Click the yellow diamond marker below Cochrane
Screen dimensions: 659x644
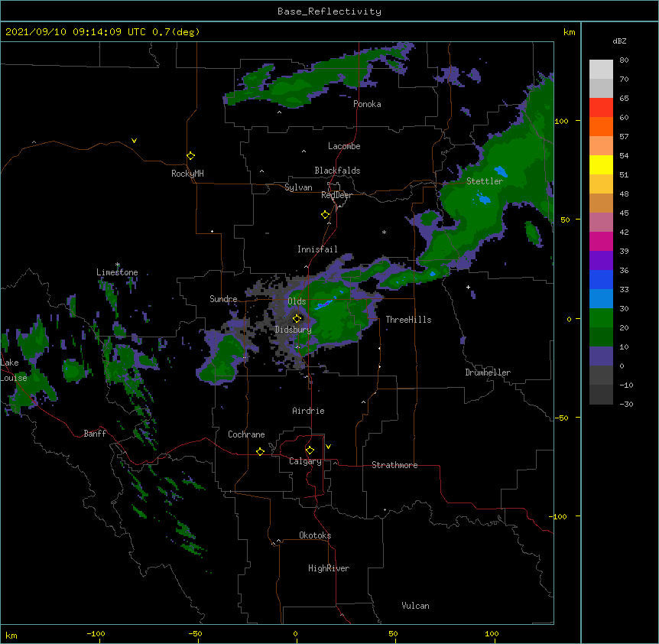(x=260, y=451)
